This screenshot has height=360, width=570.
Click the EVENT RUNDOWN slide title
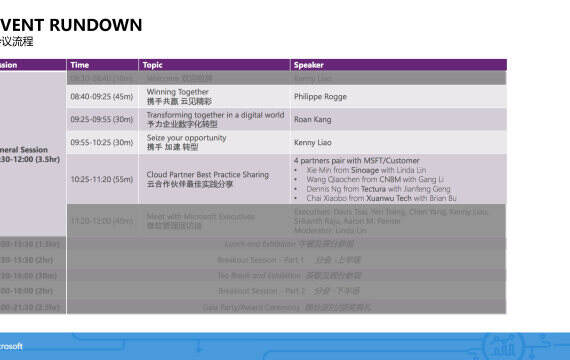click(71, 25)
